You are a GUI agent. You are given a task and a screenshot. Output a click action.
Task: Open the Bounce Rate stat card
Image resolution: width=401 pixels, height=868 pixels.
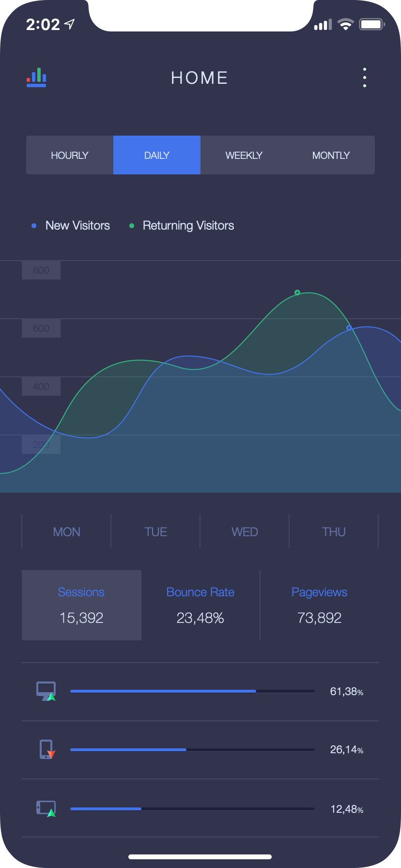pos(200,605)
